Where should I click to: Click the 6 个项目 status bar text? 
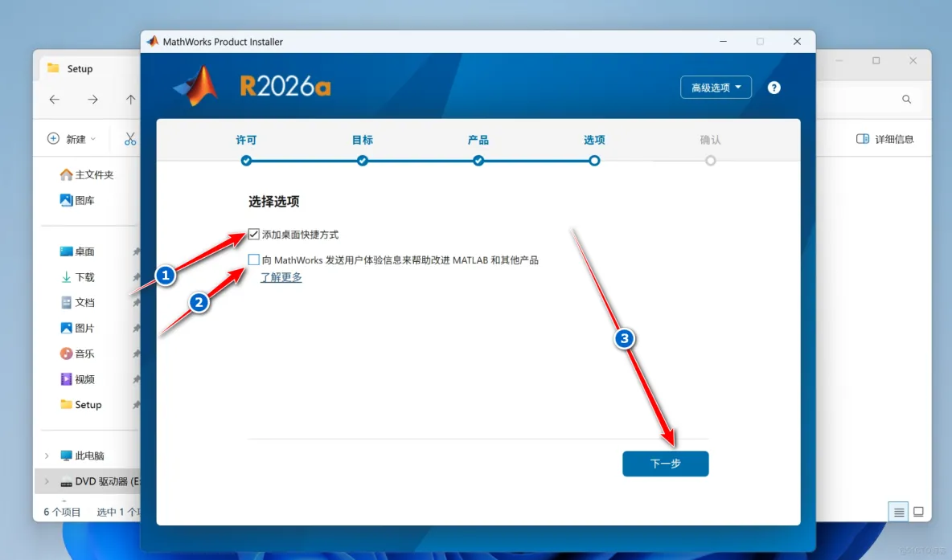click(62, 512)
